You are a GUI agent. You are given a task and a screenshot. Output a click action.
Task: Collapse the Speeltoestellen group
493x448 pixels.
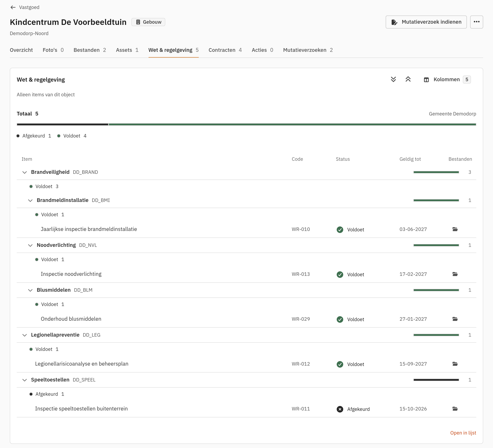(x=24, y=380)
